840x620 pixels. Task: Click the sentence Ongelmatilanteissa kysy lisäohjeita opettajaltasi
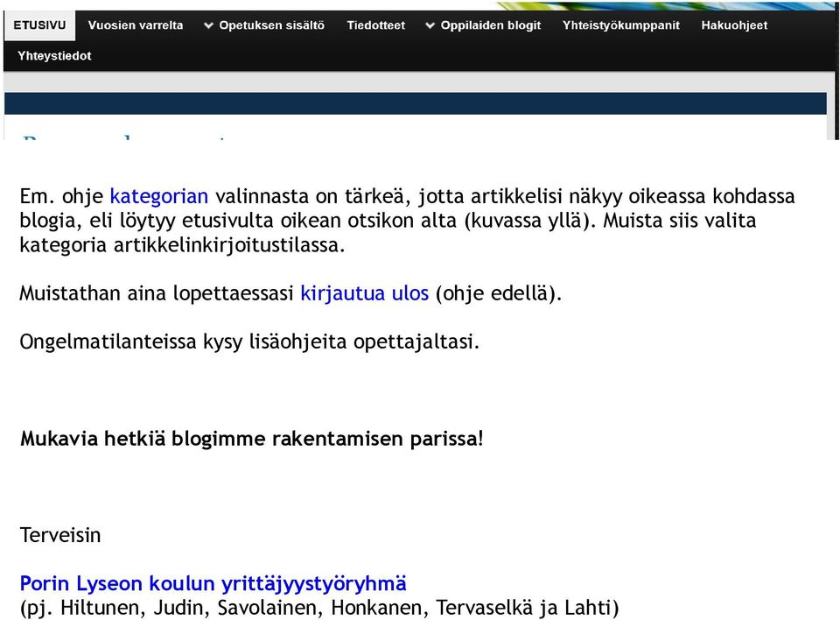pos(249,342)
